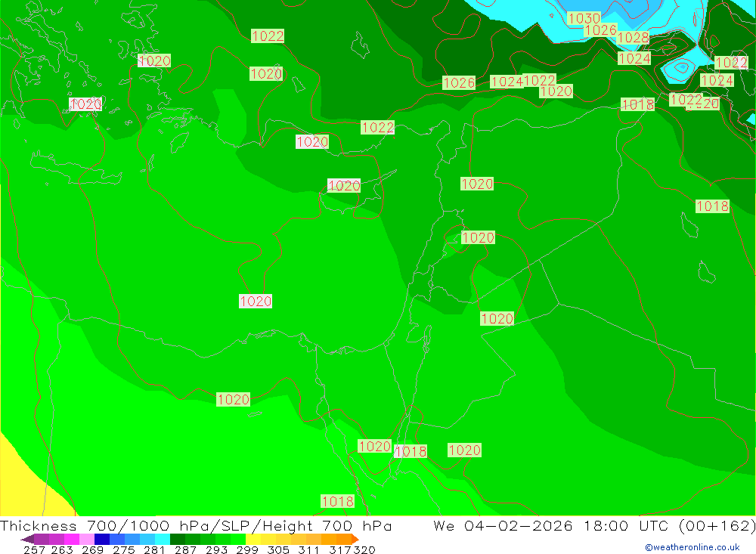Select the bright magenta legend swatch

click(x=72, y=539)
